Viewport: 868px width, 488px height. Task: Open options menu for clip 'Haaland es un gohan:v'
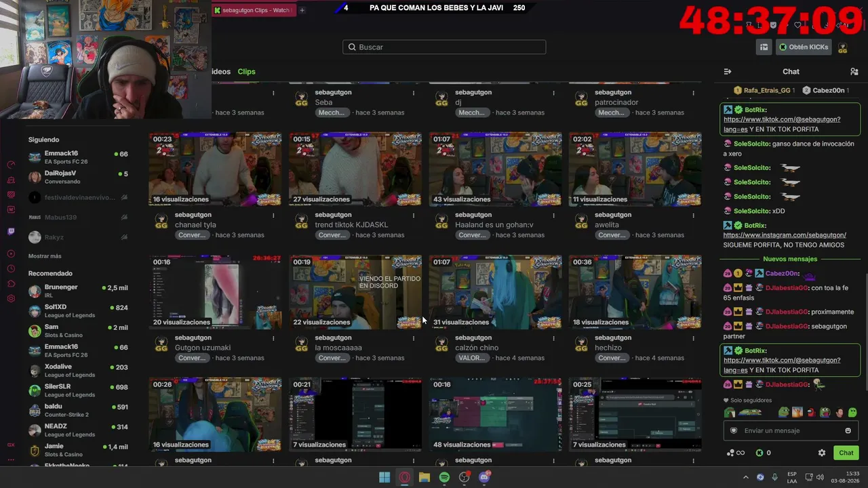[553, 216]
